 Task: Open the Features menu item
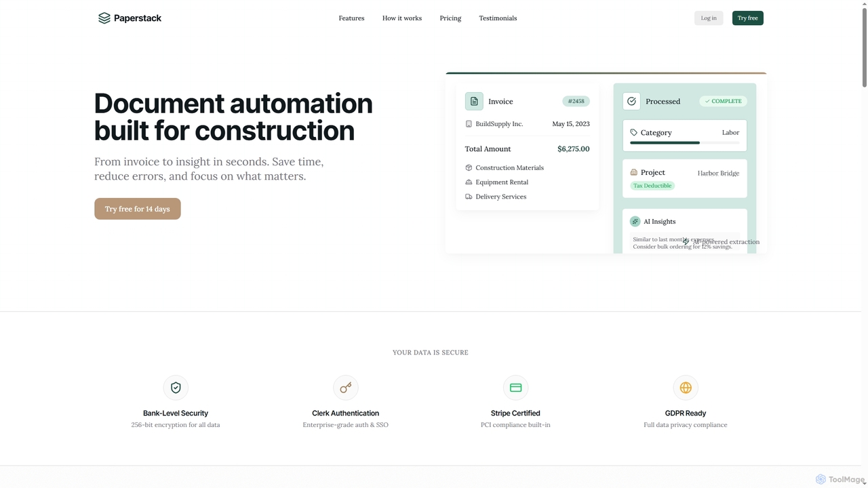(x=351, y=18)
